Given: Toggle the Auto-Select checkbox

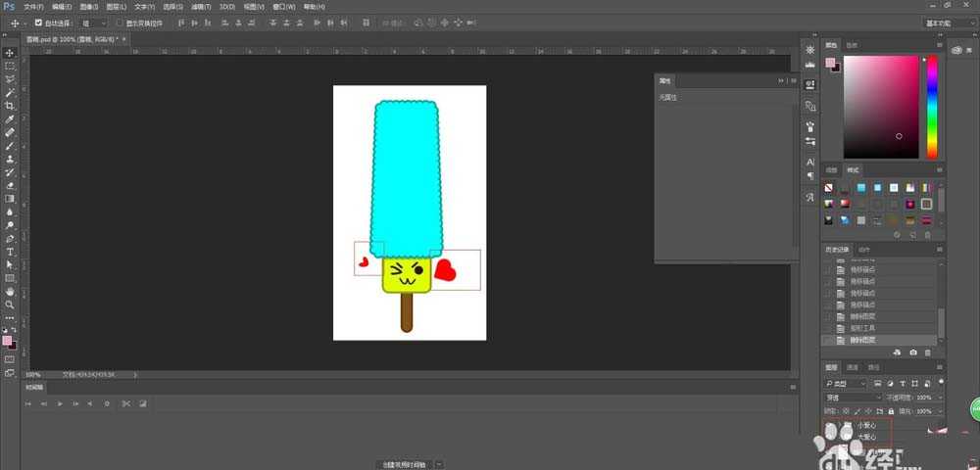Looking at the screenshot, I should [38, 22].
